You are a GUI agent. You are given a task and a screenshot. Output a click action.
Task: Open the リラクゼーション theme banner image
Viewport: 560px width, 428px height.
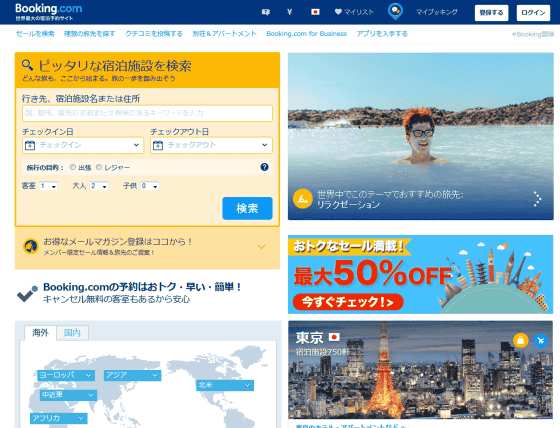[421, 136]
